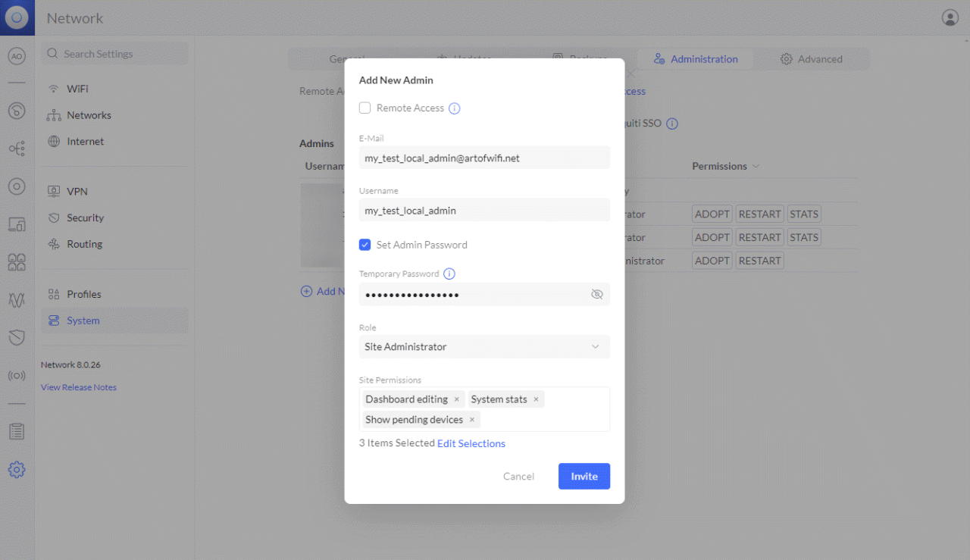Select the AO site avatar icon
Screen dimensions: 970x560
click(x=17, y=55)
